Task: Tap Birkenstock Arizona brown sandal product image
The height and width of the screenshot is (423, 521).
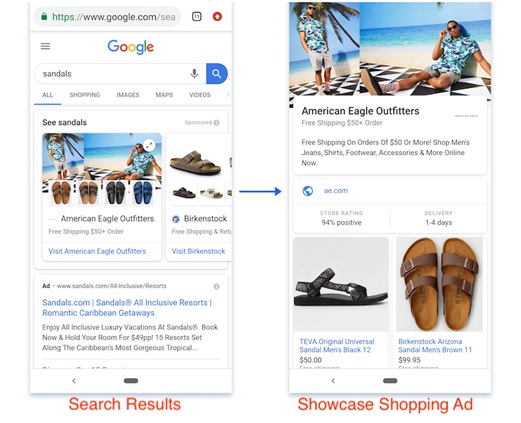Action: (439, 284)
